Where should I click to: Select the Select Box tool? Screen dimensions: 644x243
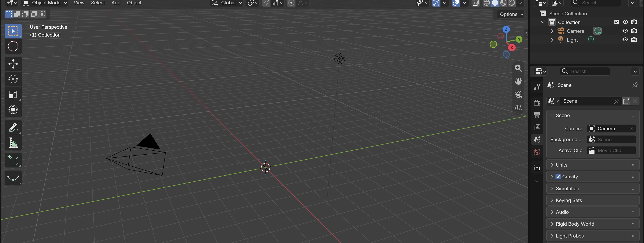13,31
